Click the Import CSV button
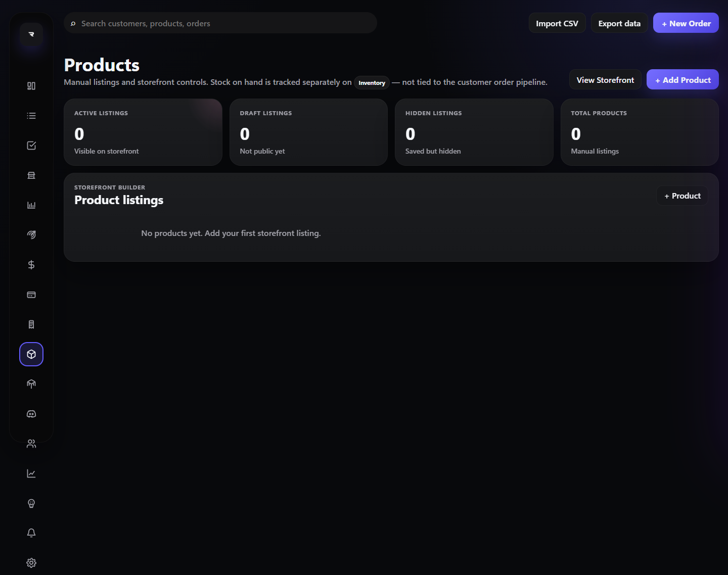 point(557,23)
